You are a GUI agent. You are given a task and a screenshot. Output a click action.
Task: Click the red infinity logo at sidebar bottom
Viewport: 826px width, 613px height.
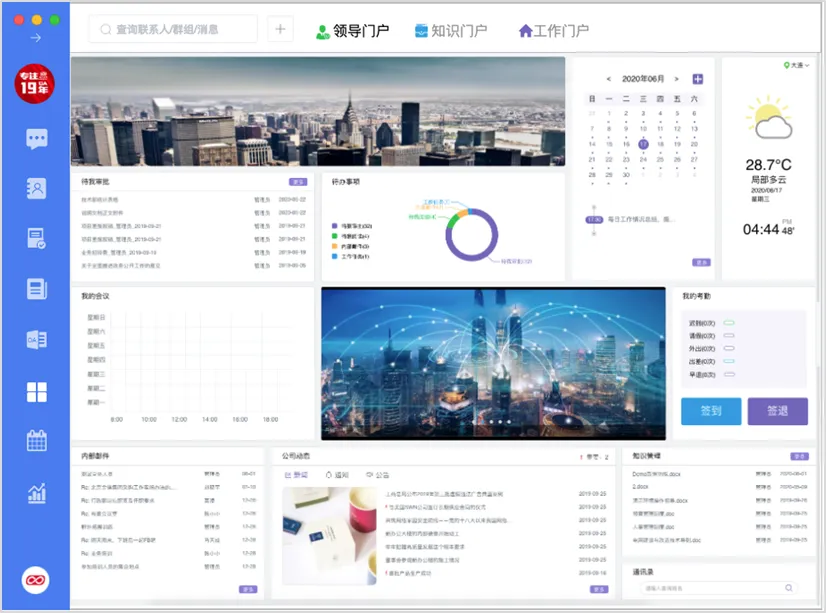(36, 579)
